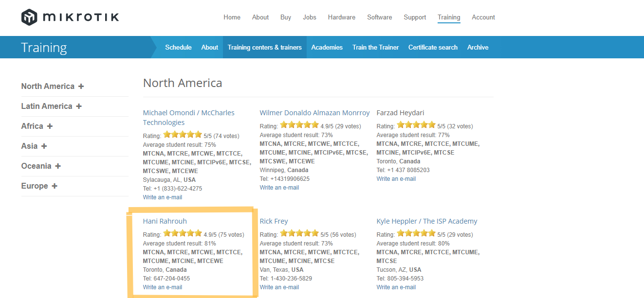The height and width of the screenshot is (298, 644).
Task: Click the MikroTik logo icon
Action: tap(29, 18)
